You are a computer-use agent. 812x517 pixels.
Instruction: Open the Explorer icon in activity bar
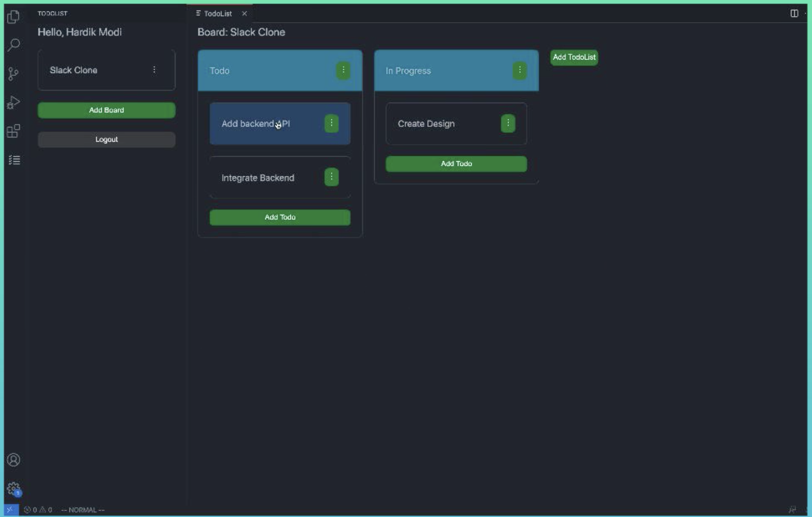13,16
